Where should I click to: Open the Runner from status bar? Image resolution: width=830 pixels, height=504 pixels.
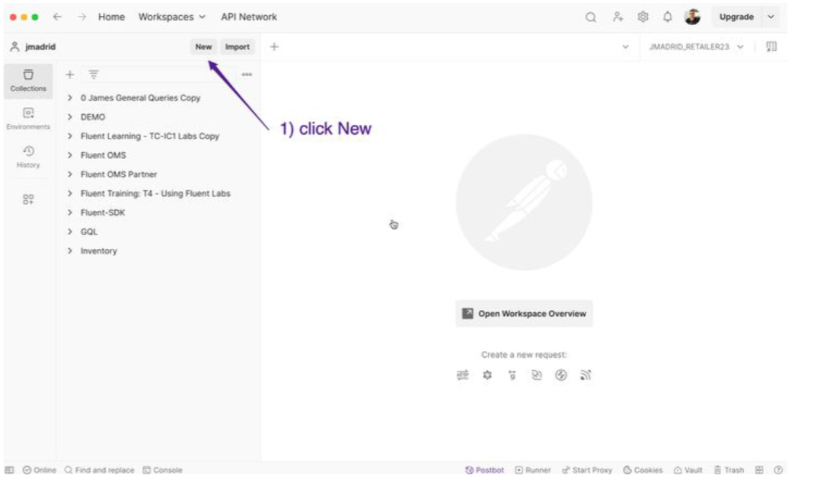[533, 470]
